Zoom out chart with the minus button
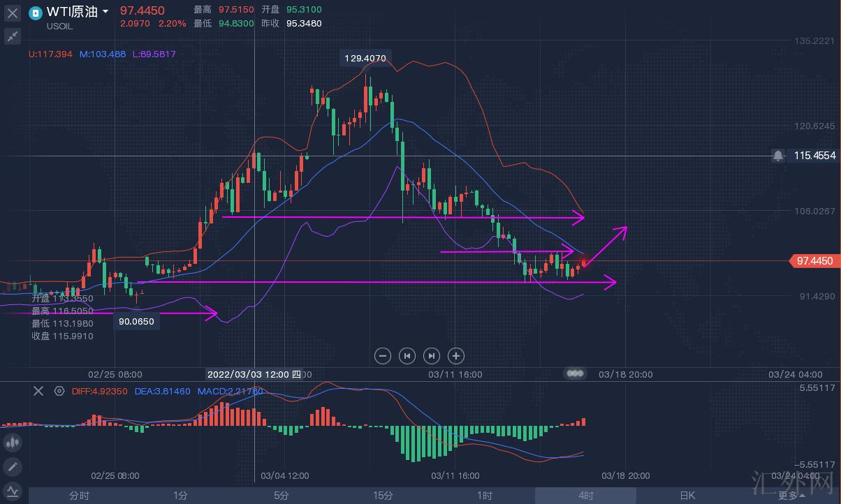Viewport: 841px width, 504px height. [382, 356]
